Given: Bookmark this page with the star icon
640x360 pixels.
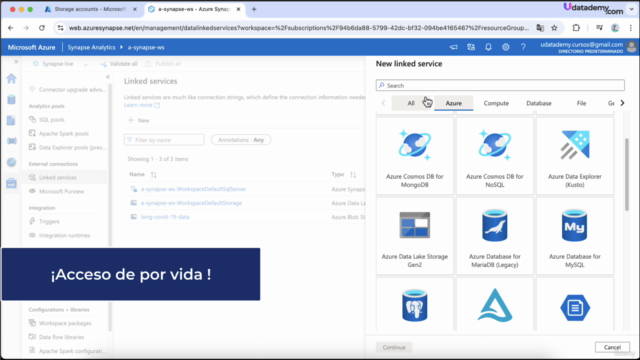Looking at the screenshot, I should (554, 28).
